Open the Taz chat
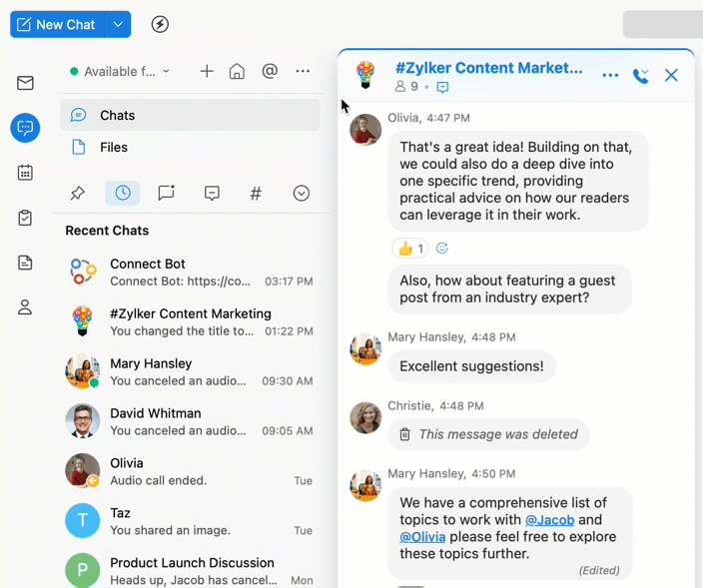The height and width of the screenshot is (588, 703). (x=190, y=521)
